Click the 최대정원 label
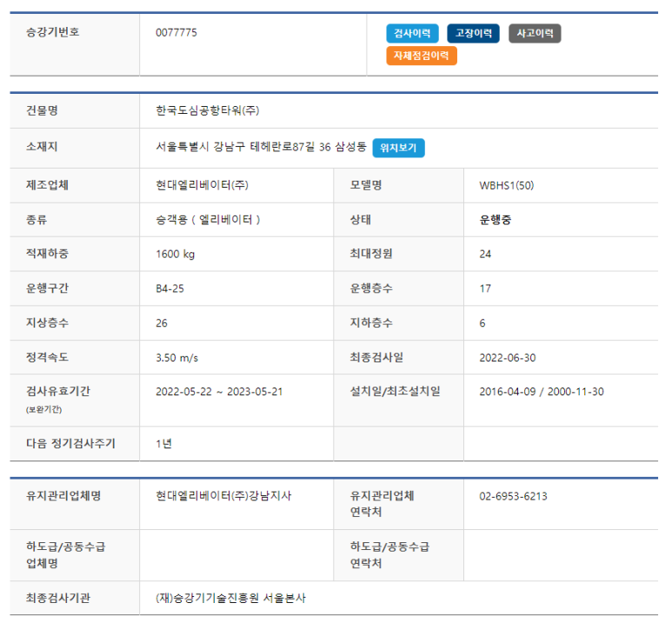This screenshot has width=672, height=623. coord(371,254)
